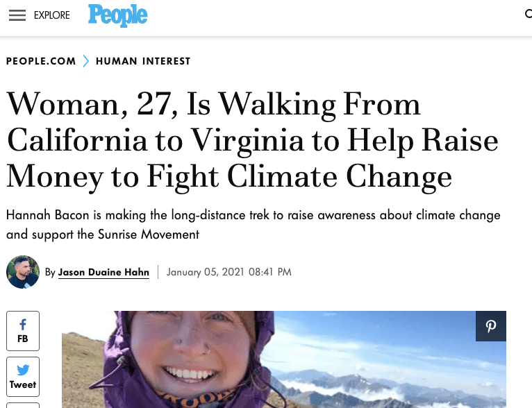532x408 pixels.
Task: Share the article on Facebook
Action: (23, 330)
